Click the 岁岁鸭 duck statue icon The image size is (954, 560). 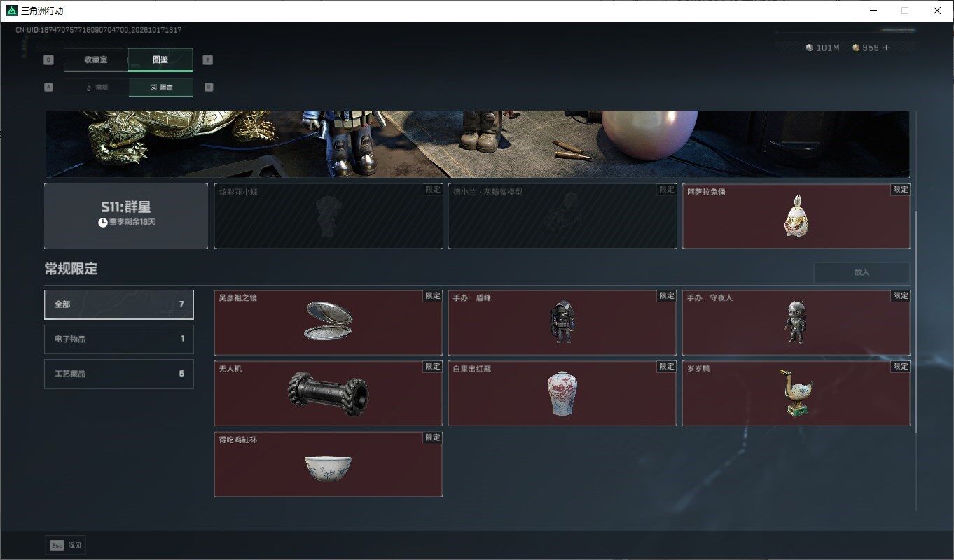coord(796,393)
